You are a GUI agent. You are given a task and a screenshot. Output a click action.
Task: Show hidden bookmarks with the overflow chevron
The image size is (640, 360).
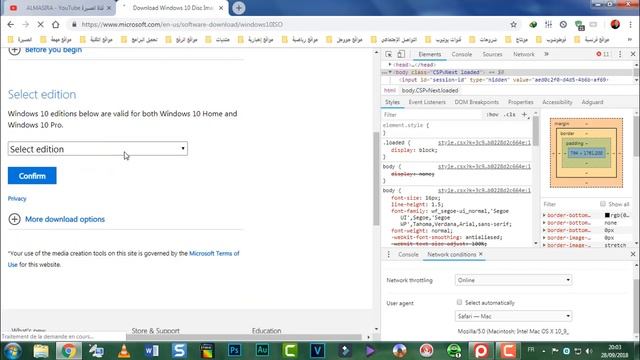[630, 40]
